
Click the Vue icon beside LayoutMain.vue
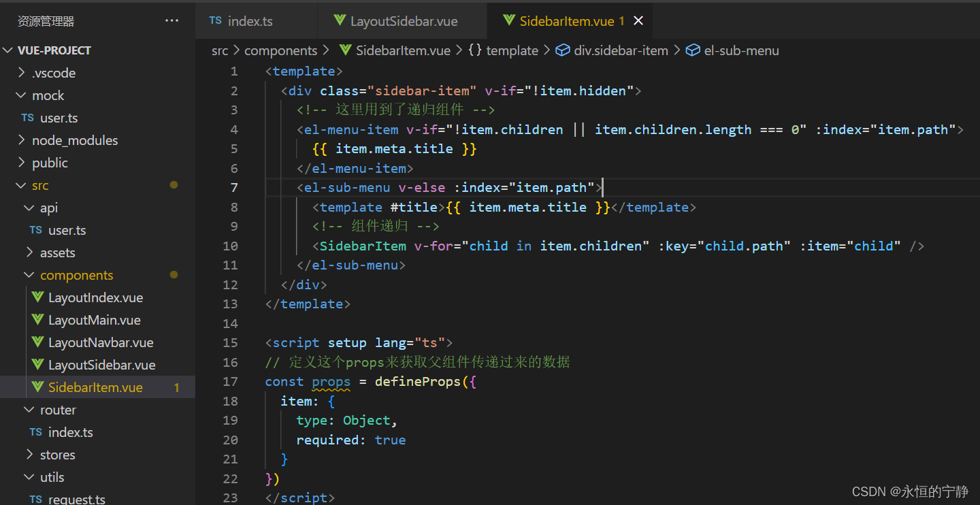tap(37, 320)
